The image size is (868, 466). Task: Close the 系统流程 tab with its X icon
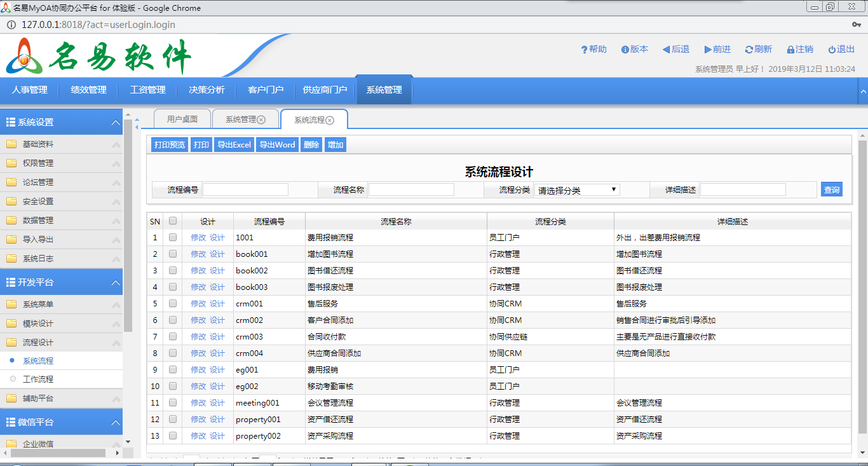[330, 120]
